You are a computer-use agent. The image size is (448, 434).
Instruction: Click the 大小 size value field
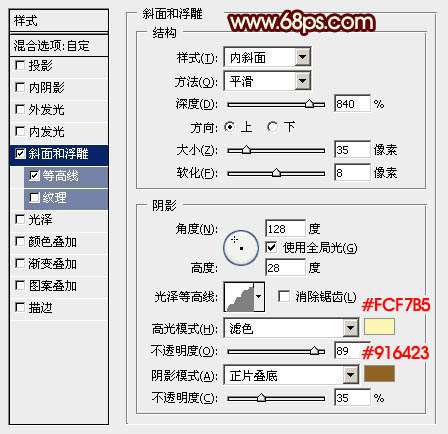[x=352, y=150]
